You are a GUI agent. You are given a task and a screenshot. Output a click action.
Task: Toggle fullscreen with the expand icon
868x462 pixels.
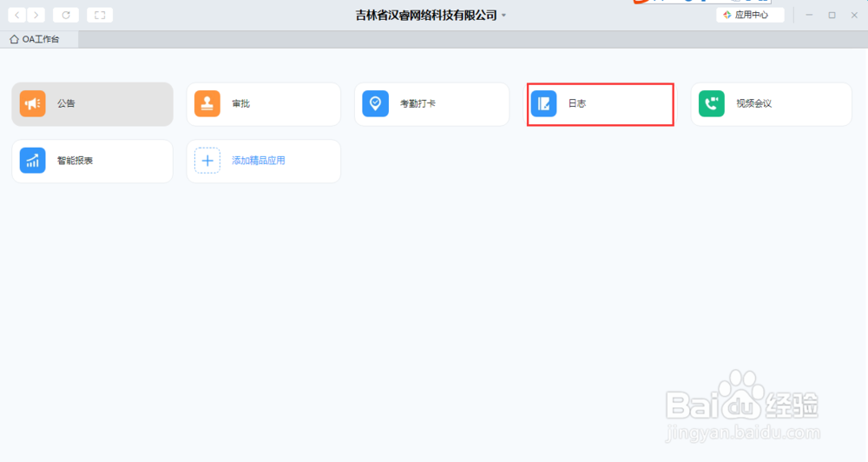(100, 15)
